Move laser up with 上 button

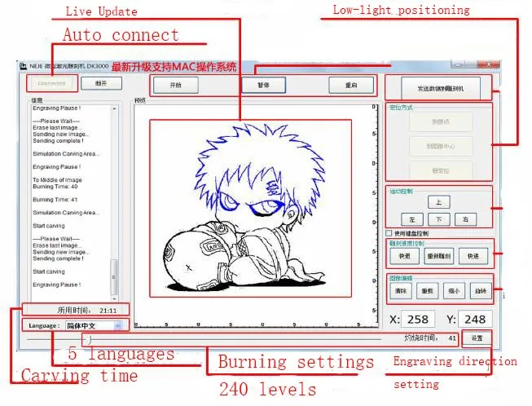point(438,202)
